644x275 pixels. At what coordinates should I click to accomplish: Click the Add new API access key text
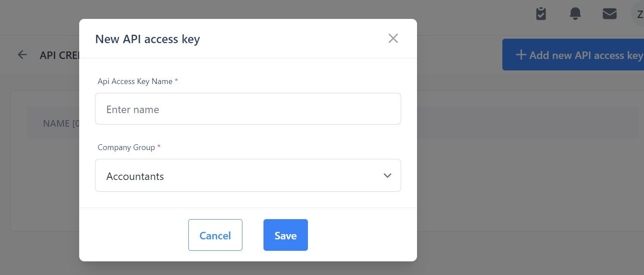coord(586,55)
